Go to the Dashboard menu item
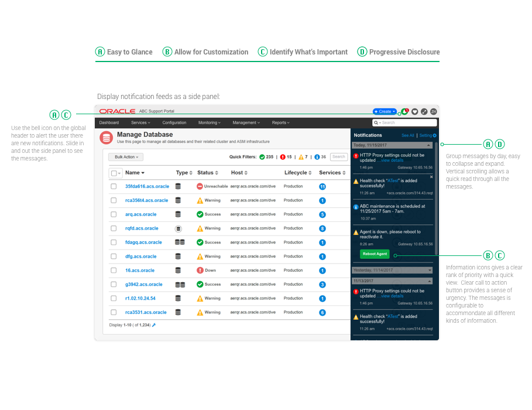 tap(109, 123)
